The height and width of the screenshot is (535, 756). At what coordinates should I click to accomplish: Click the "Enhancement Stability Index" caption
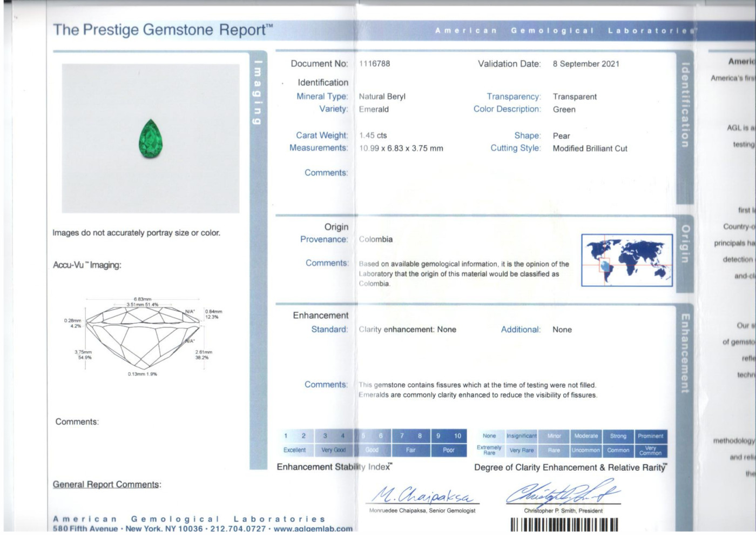pyautogui.click(x=334, y=467)
